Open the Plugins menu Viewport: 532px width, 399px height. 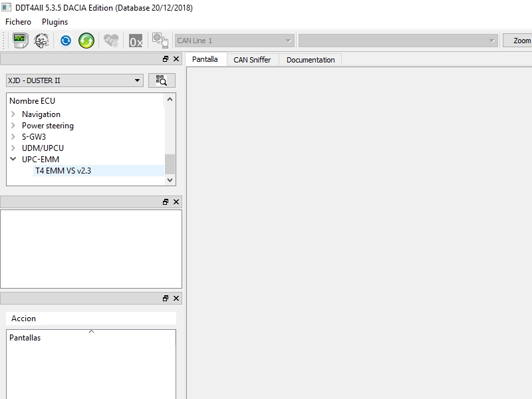[55, 22]
